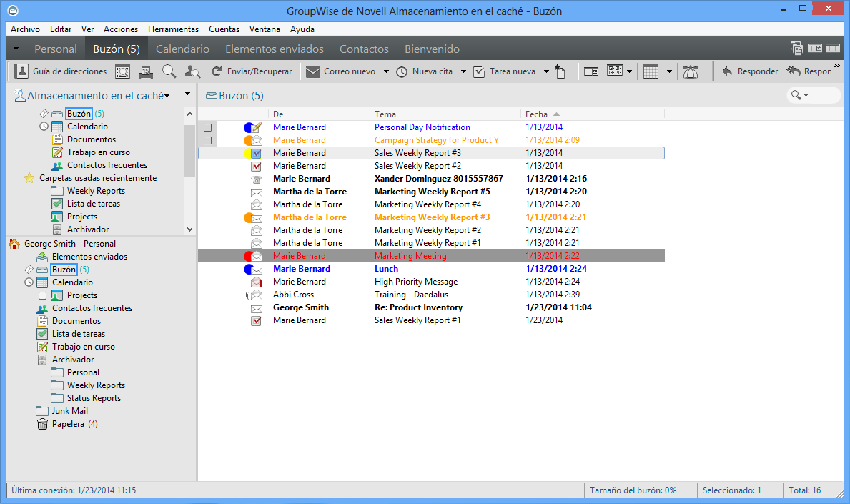Click the magnifier Find toolbar icon
Image resolution: width=850 pixels, height=504 pixels.
coord(169,71)
